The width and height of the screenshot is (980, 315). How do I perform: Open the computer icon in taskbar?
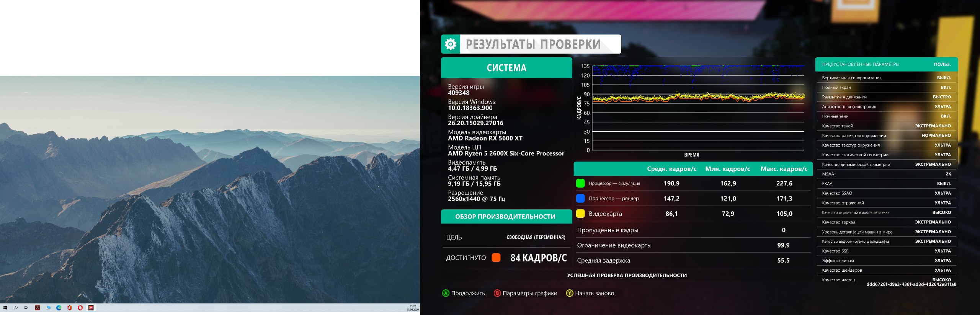pos(48,308)
